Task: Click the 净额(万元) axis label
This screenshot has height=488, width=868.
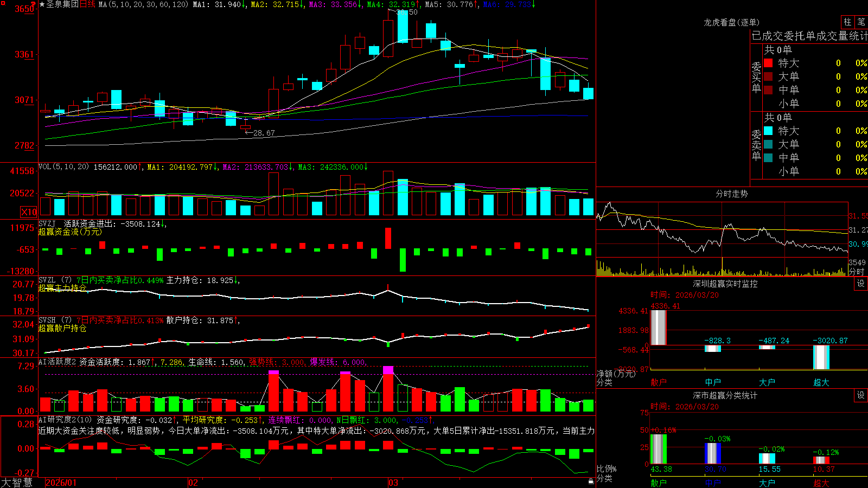Action: (x=616, y=374)
